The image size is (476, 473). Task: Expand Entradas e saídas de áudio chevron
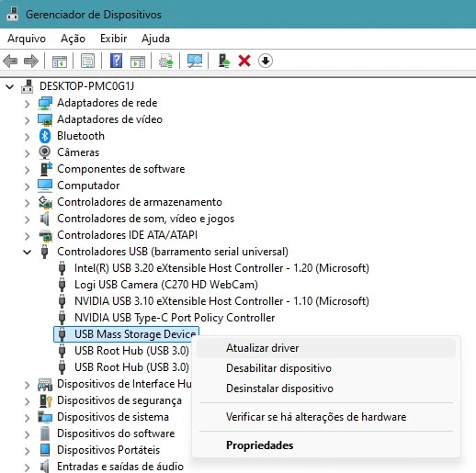click(27, 467)
